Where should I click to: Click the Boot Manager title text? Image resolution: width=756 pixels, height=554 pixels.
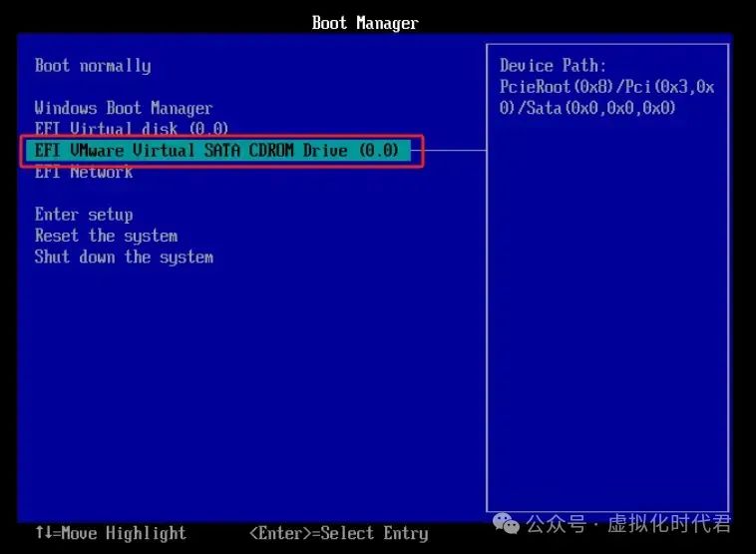[x=365, y=23]
